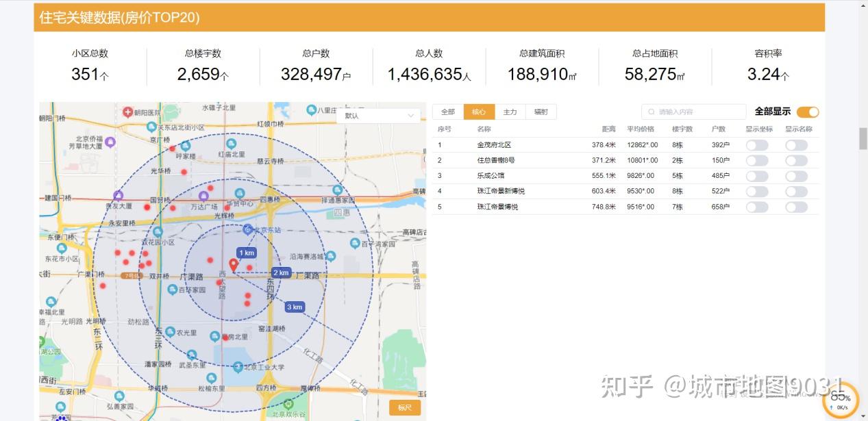The height and width of the screenshot is (421, 868).
Task: Switch to the 主力 tab
Action: click(510, 112)
